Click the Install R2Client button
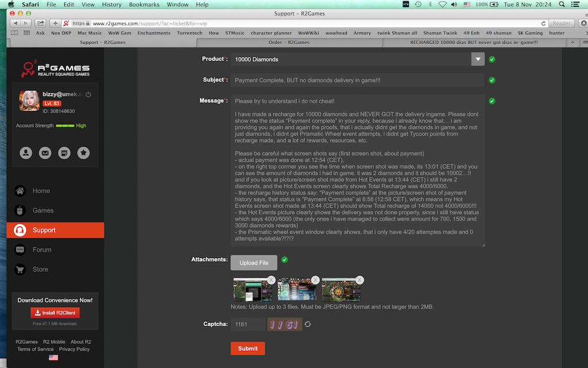 coord(55,313)
